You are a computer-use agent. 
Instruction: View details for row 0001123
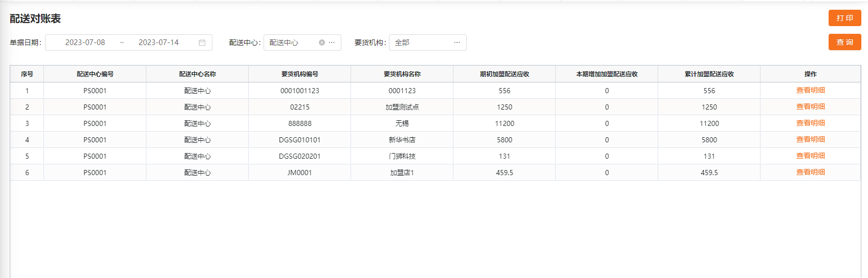[811, 90]
